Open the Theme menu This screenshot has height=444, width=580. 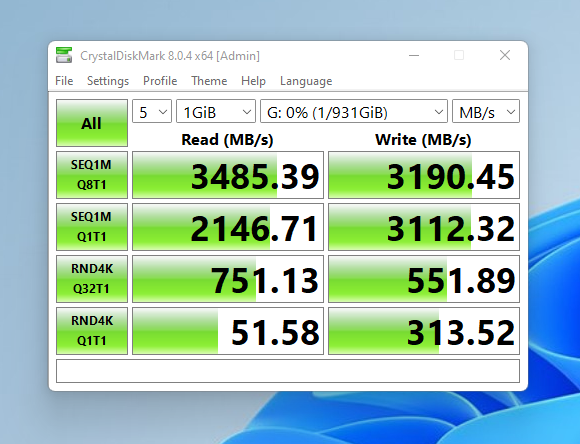(x=209, y=81)
